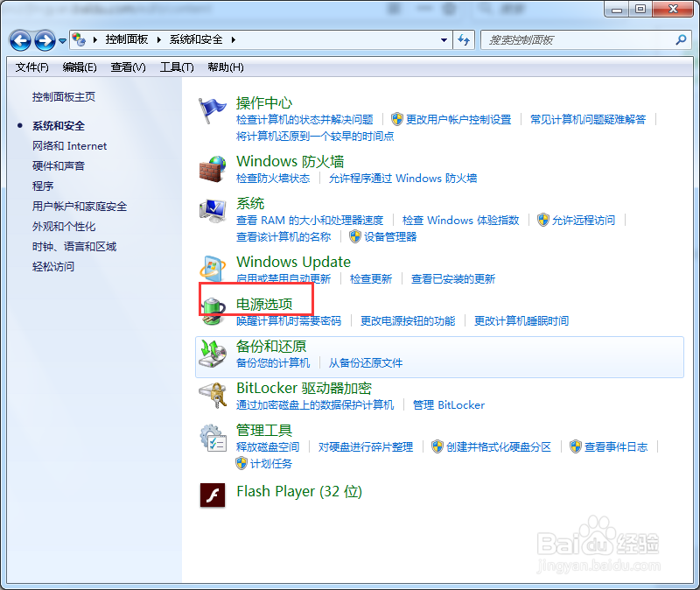Click 控制面板 in the address breadcrumb
This screenshot has width=700, height=590.
pyautogui.click(x=127, y=39)
